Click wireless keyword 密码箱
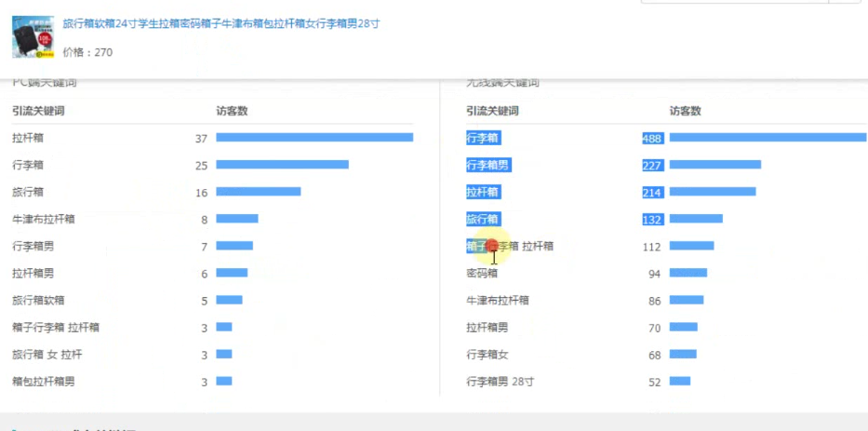The width and height of the screenshot is (868, 431). pyautogui.click(x=483, y=273)
